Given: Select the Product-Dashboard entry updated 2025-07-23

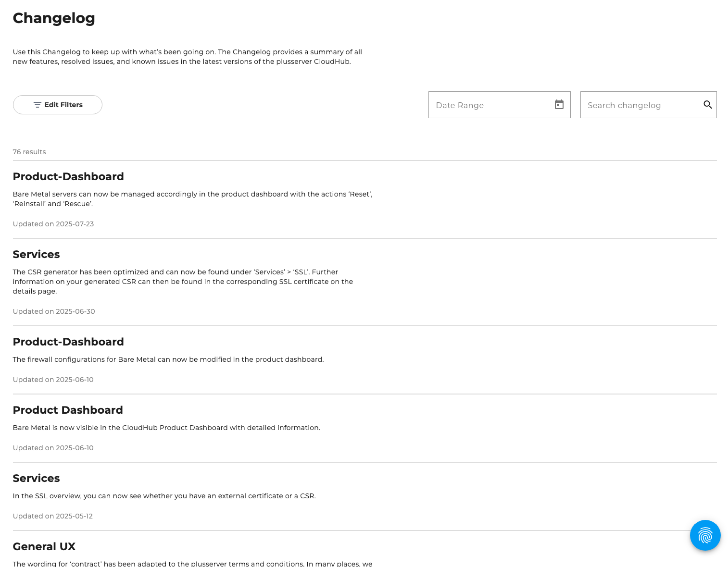Looking at the screenshot, I should [x=68, y=176].
